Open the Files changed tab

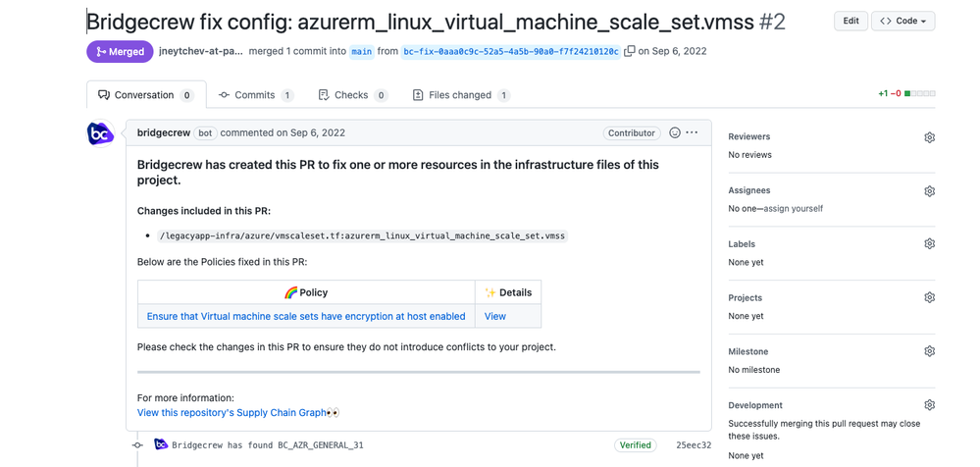point(459,95)
